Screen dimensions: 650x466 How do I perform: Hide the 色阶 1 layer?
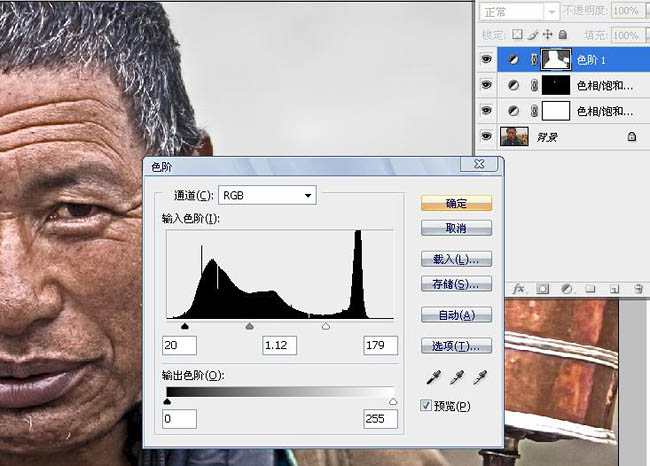pos(487,60)
